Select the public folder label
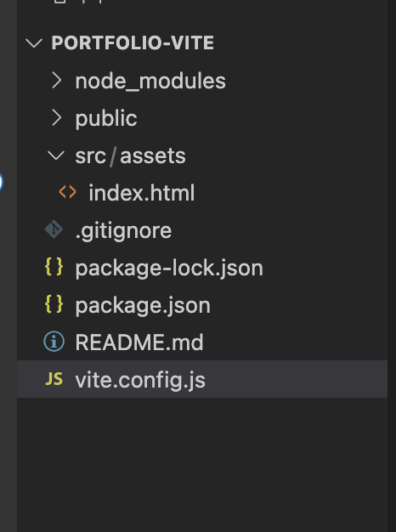The width and height of the screenshot is (396, 532). tap(106, 119)
